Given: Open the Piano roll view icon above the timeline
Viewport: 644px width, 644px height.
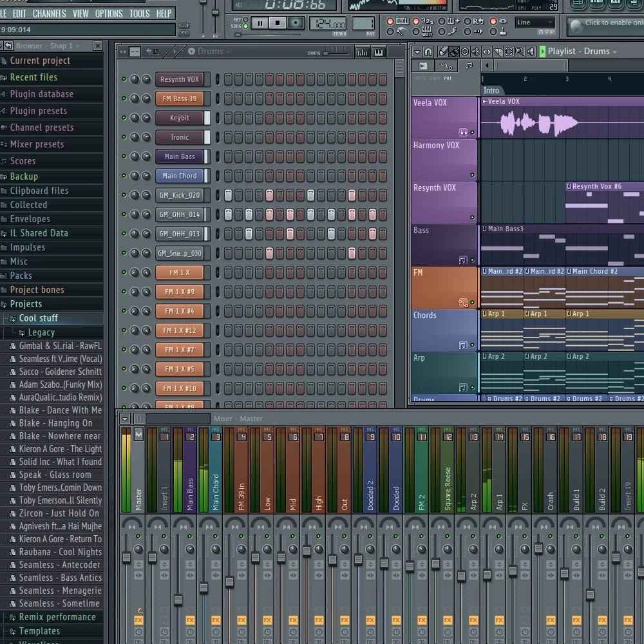Looking at the screenshot, I should (x=469, y=65).
